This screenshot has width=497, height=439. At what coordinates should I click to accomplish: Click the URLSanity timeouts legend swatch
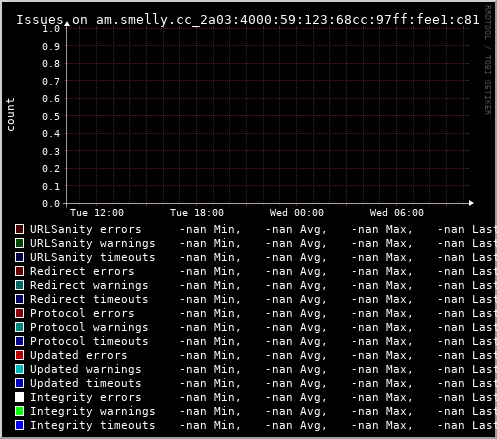(x=20, y=257)
